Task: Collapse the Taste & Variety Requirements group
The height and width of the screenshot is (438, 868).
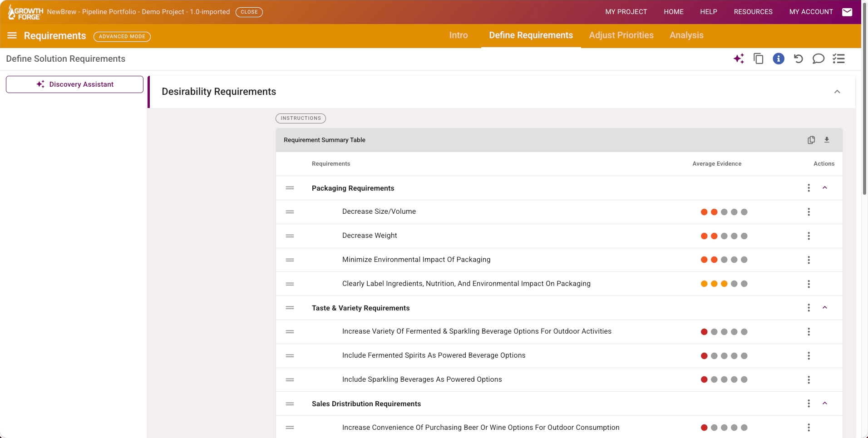Action: point(825,308)
